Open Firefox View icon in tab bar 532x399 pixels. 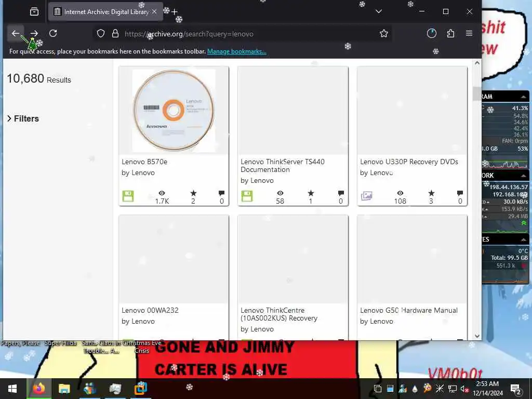point(34,11)
